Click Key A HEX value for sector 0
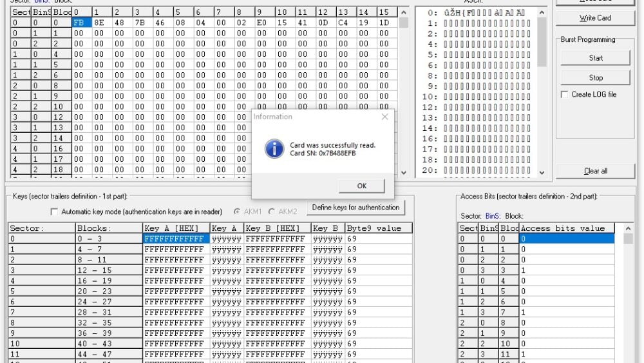 [x=176, y=239]
